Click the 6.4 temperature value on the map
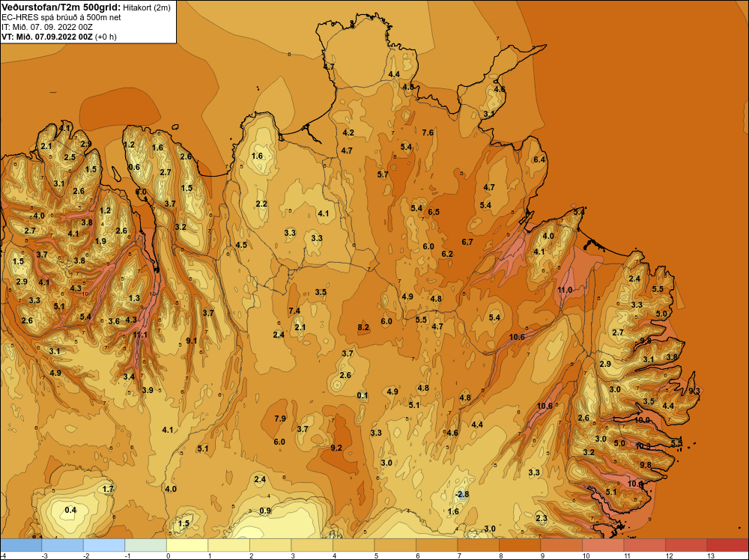749x560 pixels. [539, 160]
